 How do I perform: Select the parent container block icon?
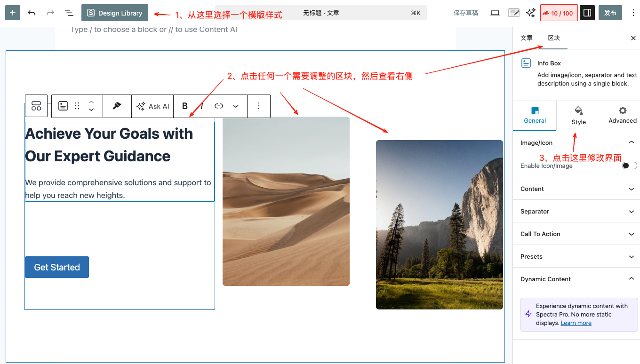pos(36,106)
